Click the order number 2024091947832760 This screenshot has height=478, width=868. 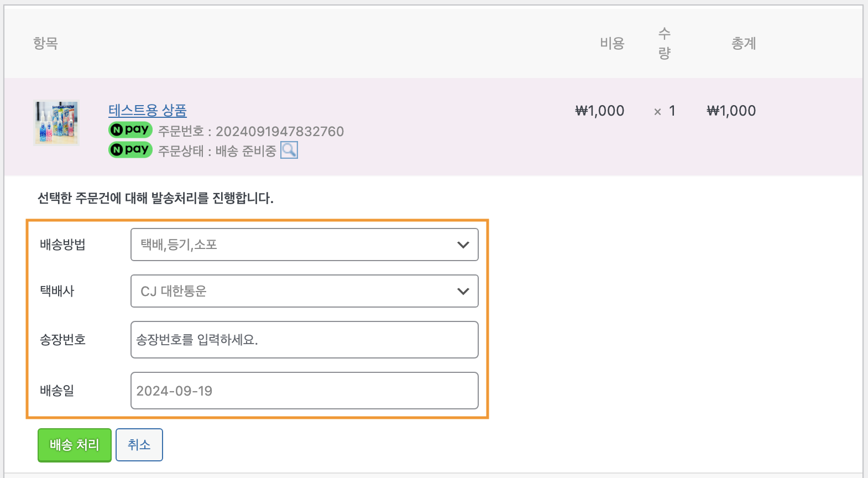(280, 132)
